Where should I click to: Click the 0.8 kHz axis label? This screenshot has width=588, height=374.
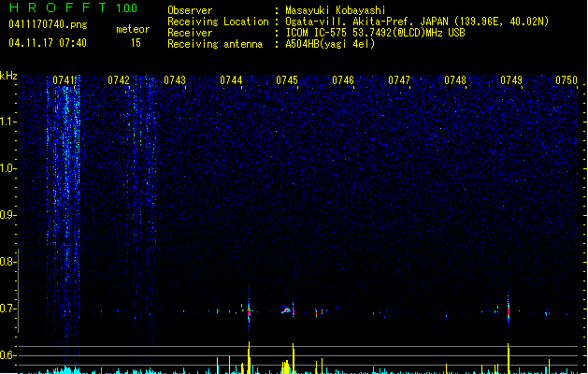tap(8, 262)
